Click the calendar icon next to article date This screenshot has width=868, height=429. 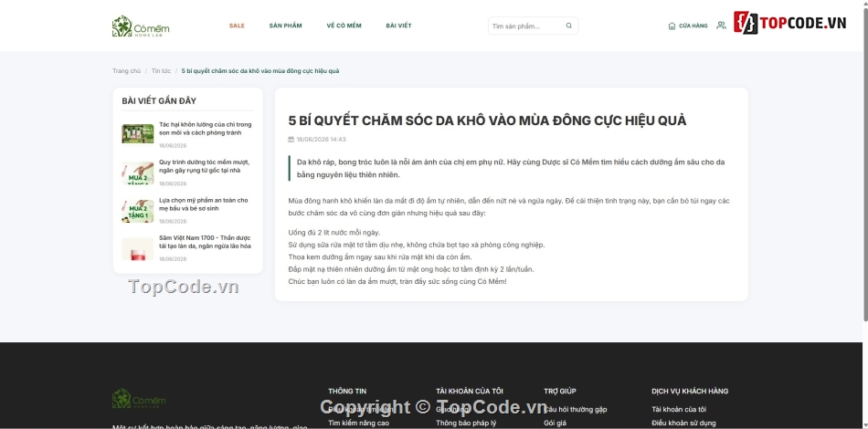(x=291, y=140)
